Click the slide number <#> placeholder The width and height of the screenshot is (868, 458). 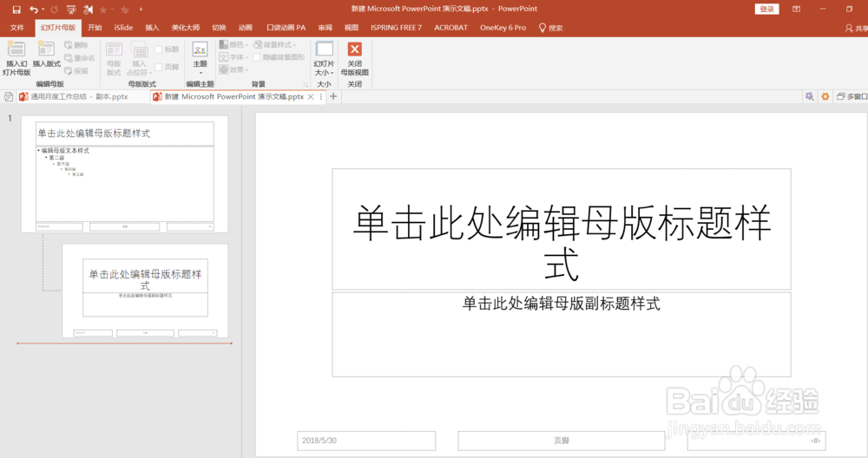click(x=756, y=441)
